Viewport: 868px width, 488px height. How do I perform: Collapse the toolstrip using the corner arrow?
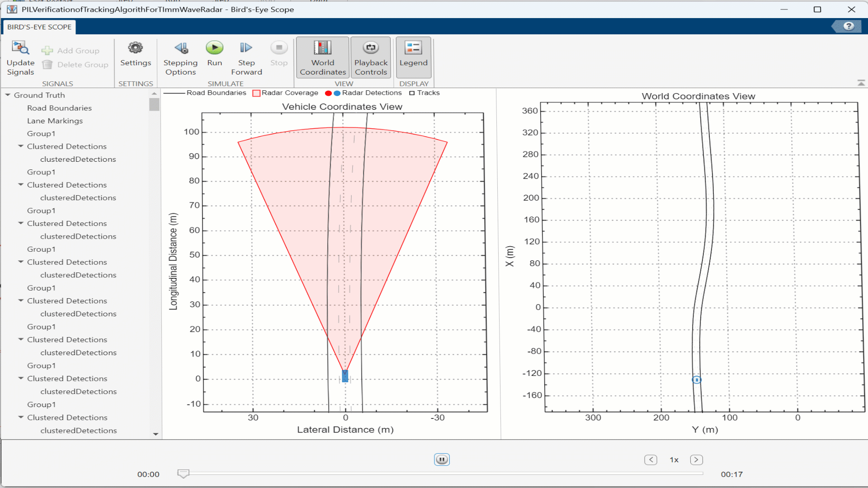(861, 83)
